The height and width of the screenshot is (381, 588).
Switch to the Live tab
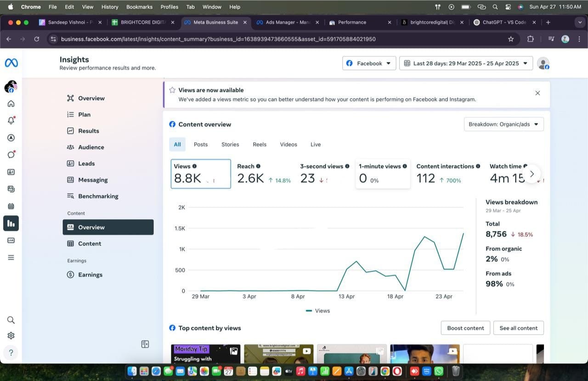point(316,144)
